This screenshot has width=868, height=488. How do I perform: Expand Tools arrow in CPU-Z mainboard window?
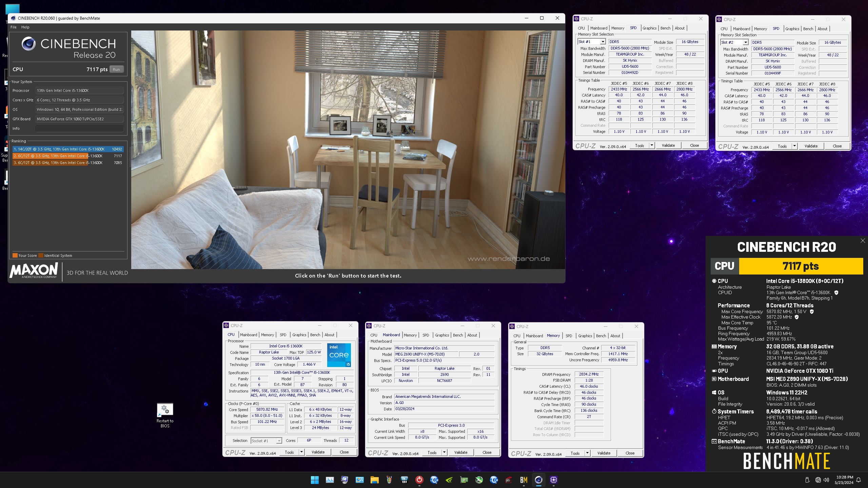444,452
